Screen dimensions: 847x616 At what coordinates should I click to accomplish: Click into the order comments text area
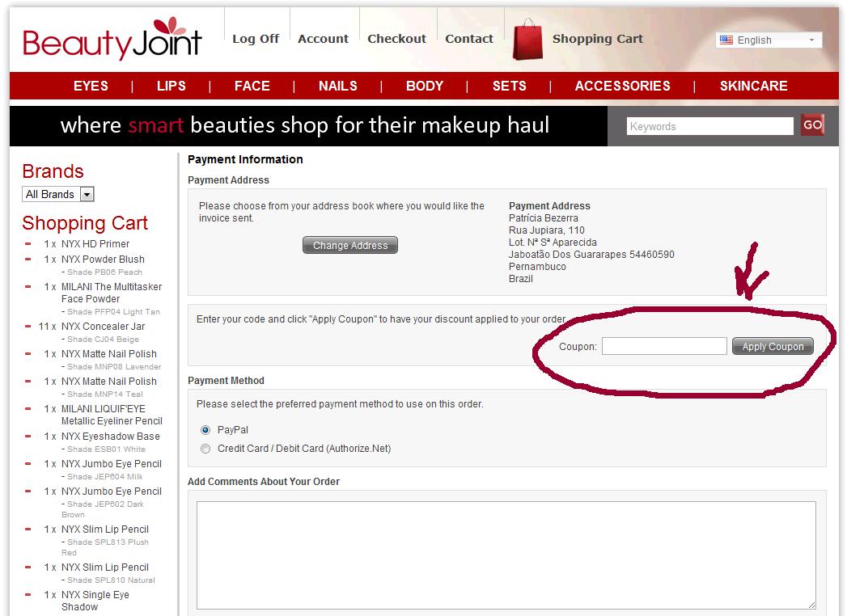(506, 555)
